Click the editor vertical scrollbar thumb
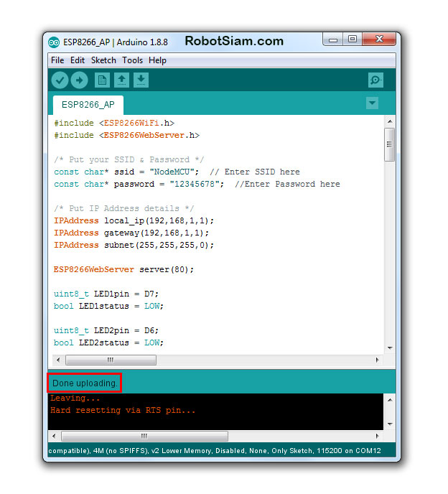Image resolution: width=448 pixels, height=494 pixels. coord(390,144)
